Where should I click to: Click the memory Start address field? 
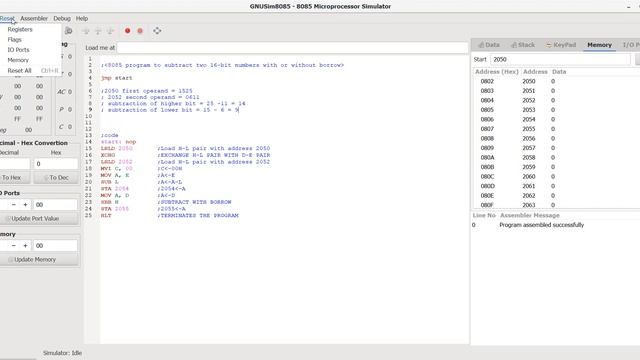pos(560,60)
